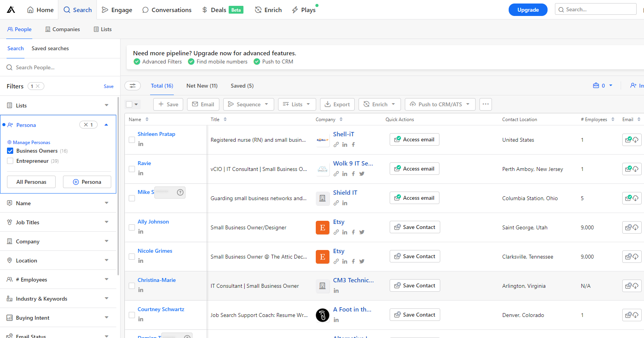Open the Push to CRM/ATS dropdown
644x338 pixels.
440,104
